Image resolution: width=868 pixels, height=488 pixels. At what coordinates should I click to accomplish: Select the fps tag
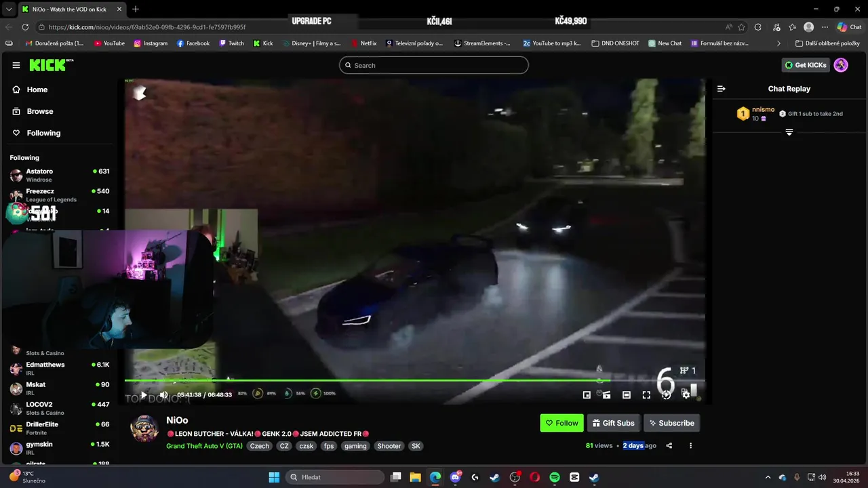click(329, 446)
